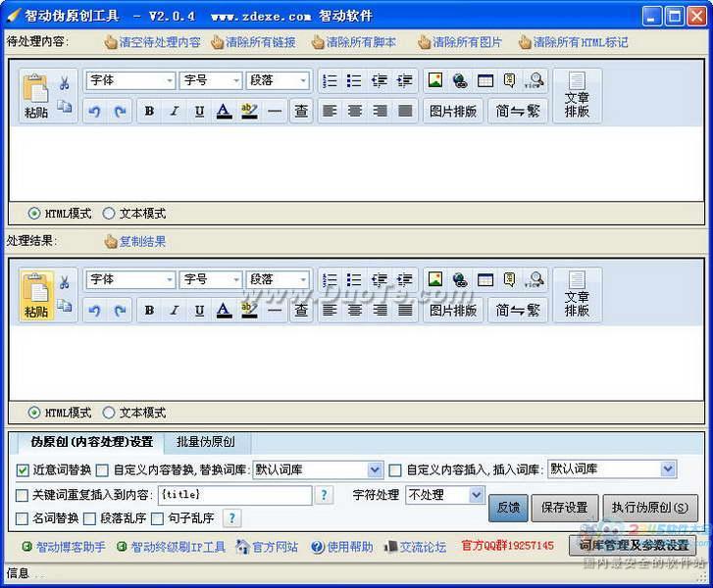Click the 执行伪原创(S) button

point(650,508)
